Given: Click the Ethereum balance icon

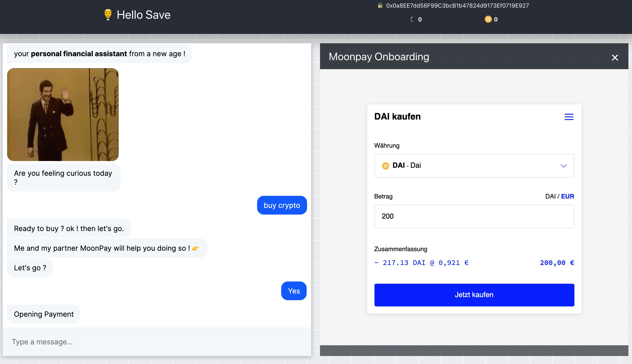Looking at the screenshot, I should [412, 19].
